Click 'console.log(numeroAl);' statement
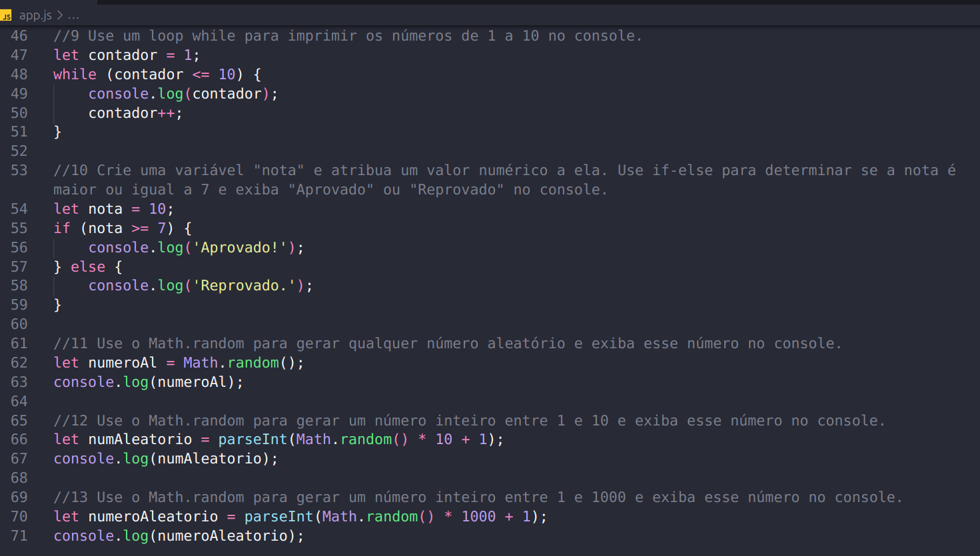The image size is (980, 556). pos(149,382)
